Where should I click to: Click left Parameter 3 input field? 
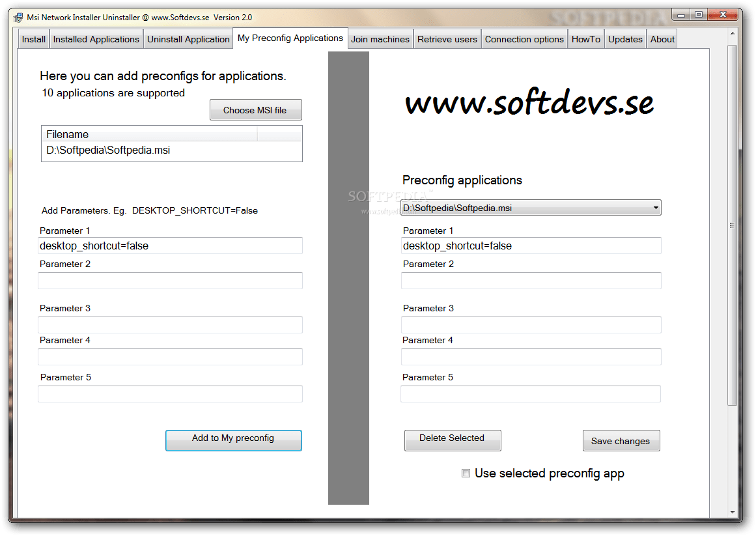(170, 325)
